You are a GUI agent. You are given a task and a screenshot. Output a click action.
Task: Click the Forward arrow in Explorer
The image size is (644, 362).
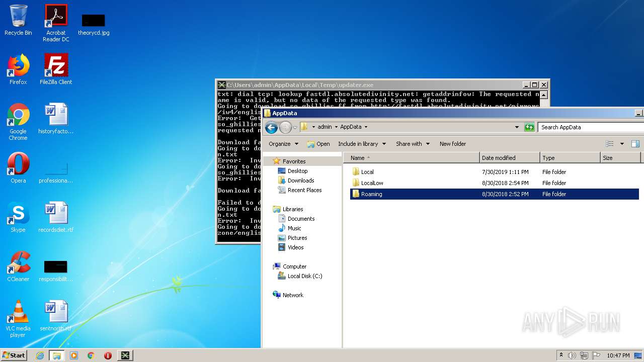coord(285,127)
